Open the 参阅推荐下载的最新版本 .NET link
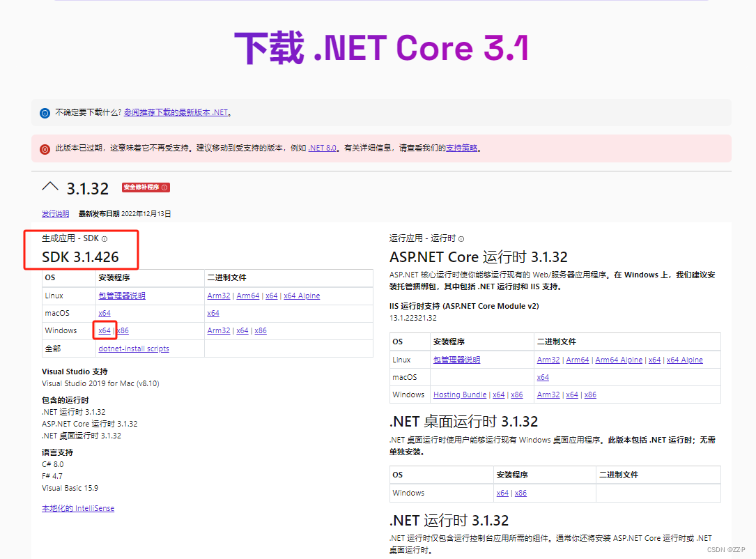 click(x=176, y=112)
